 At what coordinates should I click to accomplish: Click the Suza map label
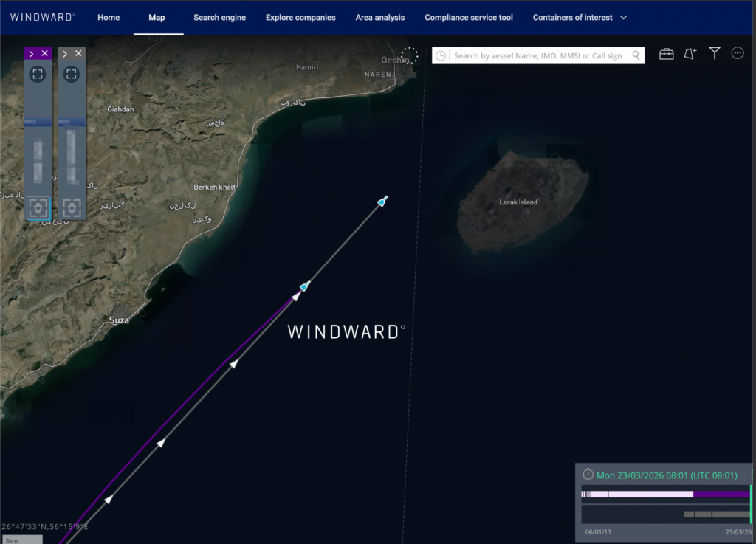point(119,320)
